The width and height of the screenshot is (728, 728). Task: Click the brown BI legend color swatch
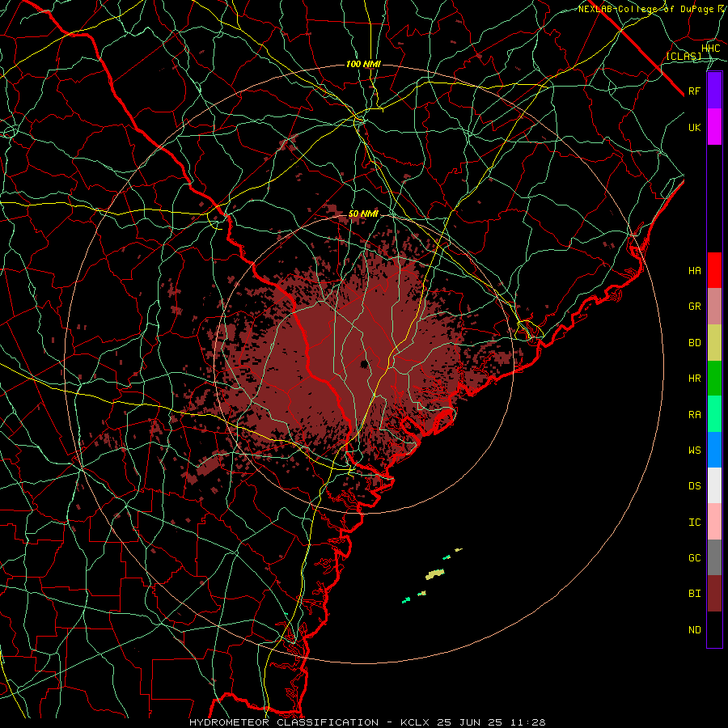click(714, 594)
